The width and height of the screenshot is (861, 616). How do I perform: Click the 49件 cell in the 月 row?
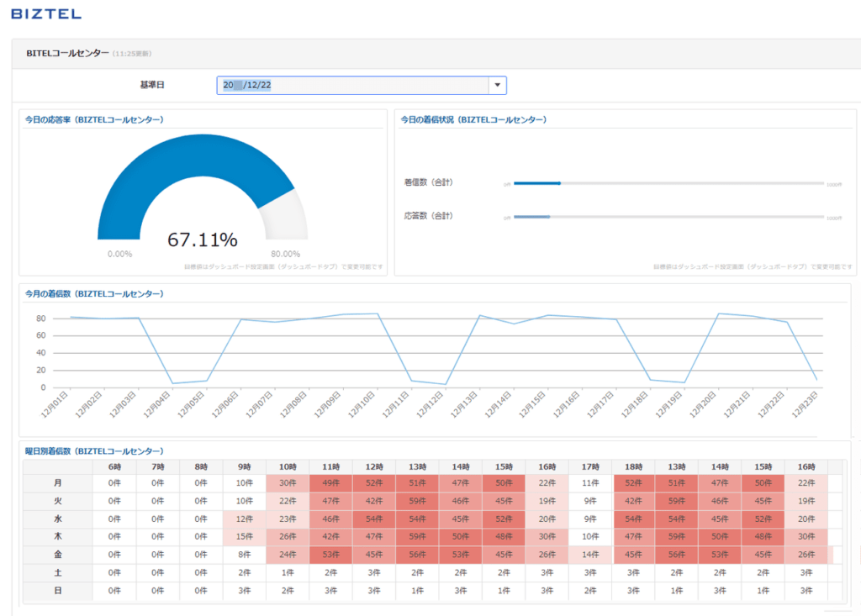point(330,483)
